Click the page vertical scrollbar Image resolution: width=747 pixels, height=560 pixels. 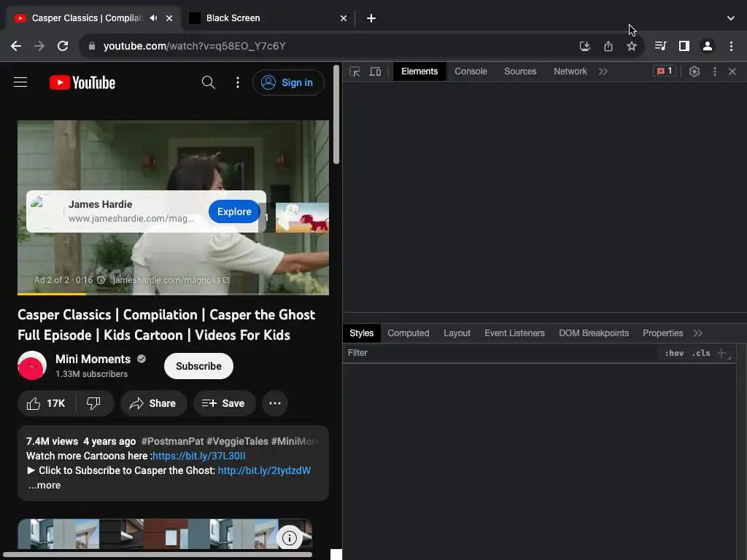336,114
